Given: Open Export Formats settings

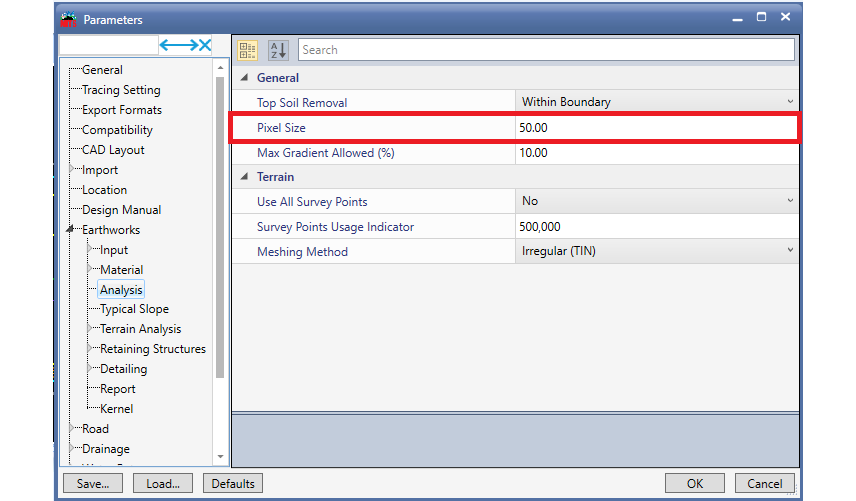Looking at the screenshot, I should [122, 110].
